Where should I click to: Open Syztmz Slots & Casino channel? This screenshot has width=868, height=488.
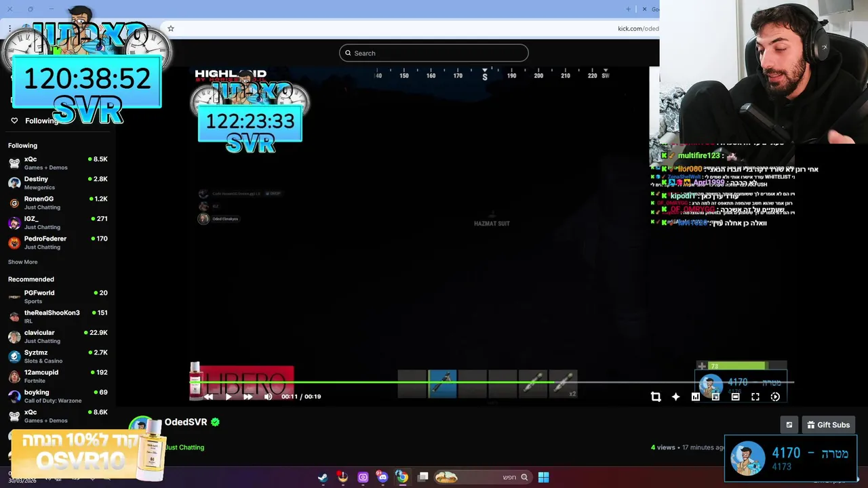click(58, 356)
